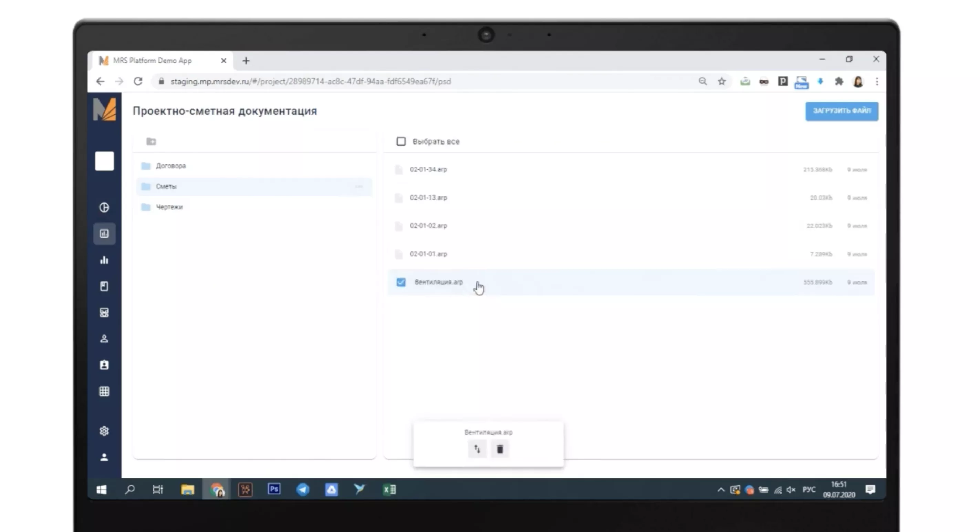Screen dimensions: 980x532
Task: Click the 02-01-13.arp file name
Action: click(x=428, y=198)
